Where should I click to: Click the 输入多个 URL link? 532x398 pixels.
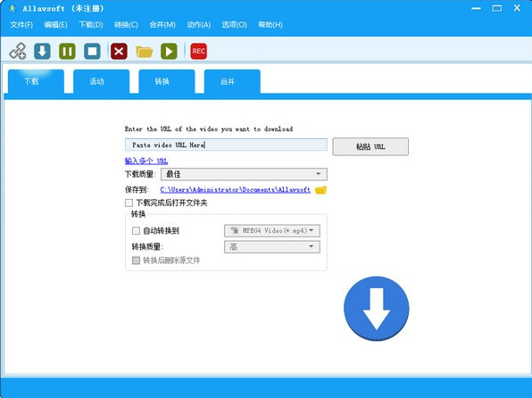coord(146,161)
